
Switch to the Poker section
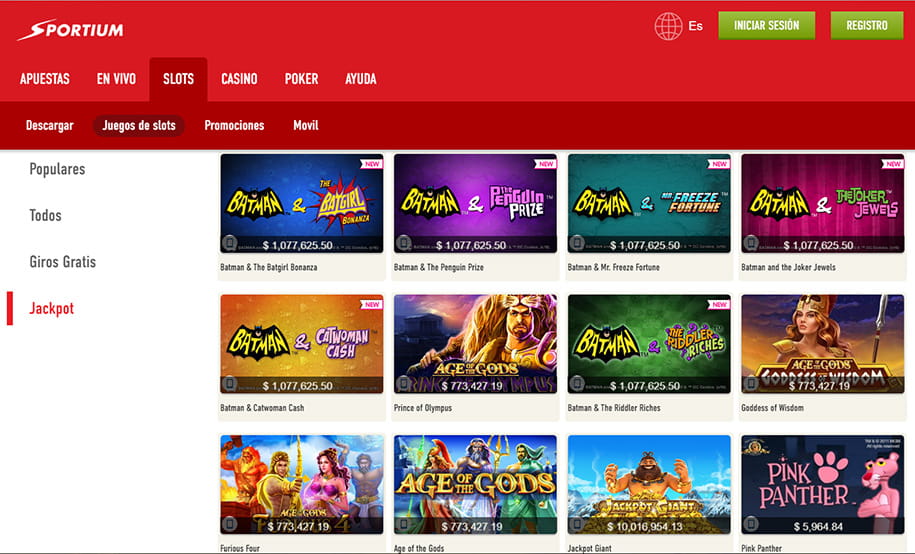click(x=301, y=79)
